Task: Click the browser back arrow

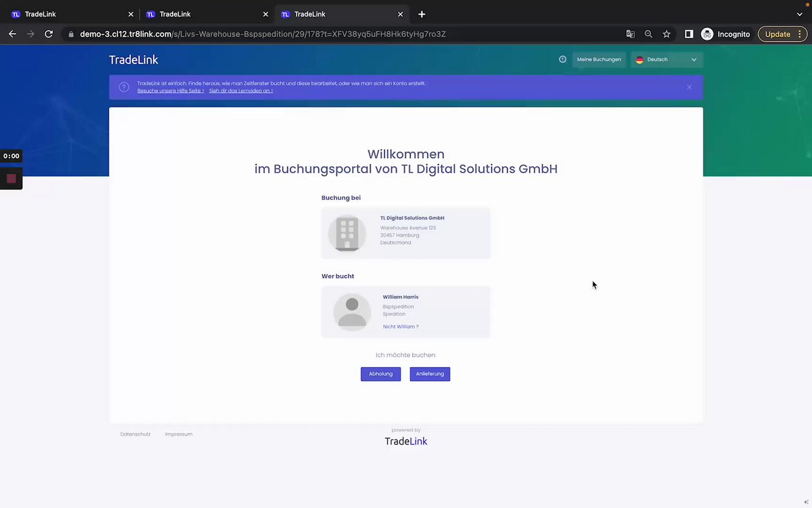Action: point(12,34)
